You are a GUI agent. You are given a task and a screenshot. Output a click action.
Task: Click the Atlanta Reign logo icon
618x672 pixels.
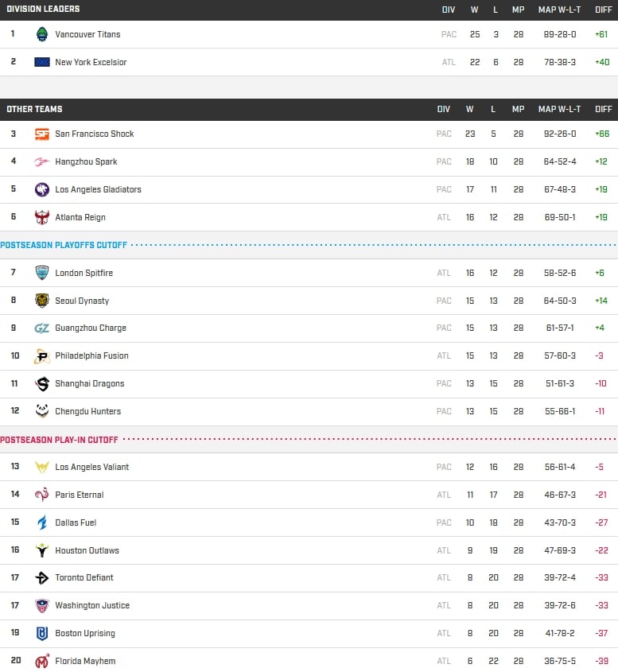(42, 217)
